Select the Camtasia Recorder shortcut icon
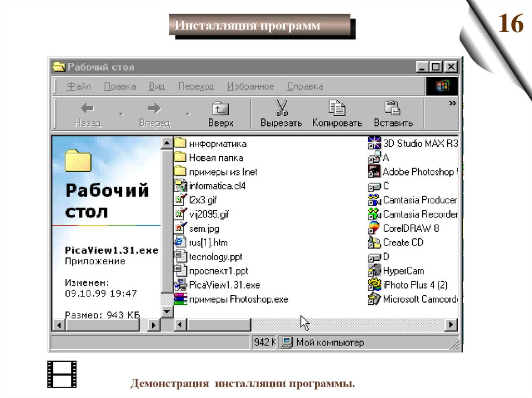This screenshot has width=532, height=398. [x=374, y=214]
